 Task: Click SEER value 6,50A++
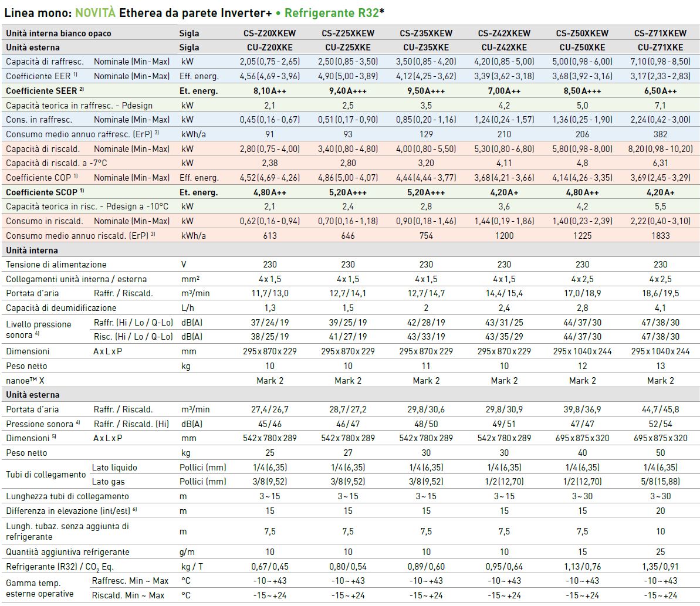point(660,91)
